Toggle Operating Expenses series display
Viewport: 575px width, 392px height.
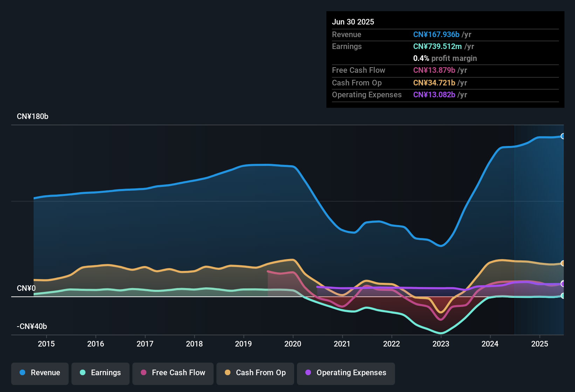346,373
